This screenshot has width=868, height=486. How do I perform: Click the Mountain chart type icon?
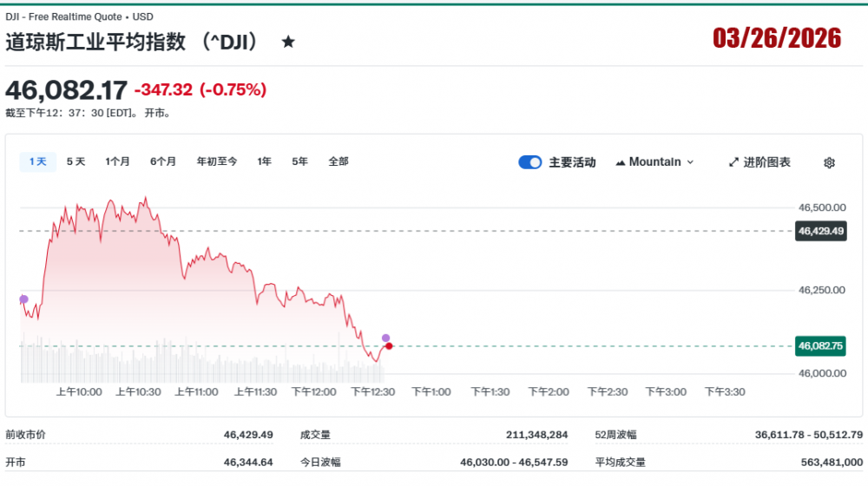click(621, 162)
